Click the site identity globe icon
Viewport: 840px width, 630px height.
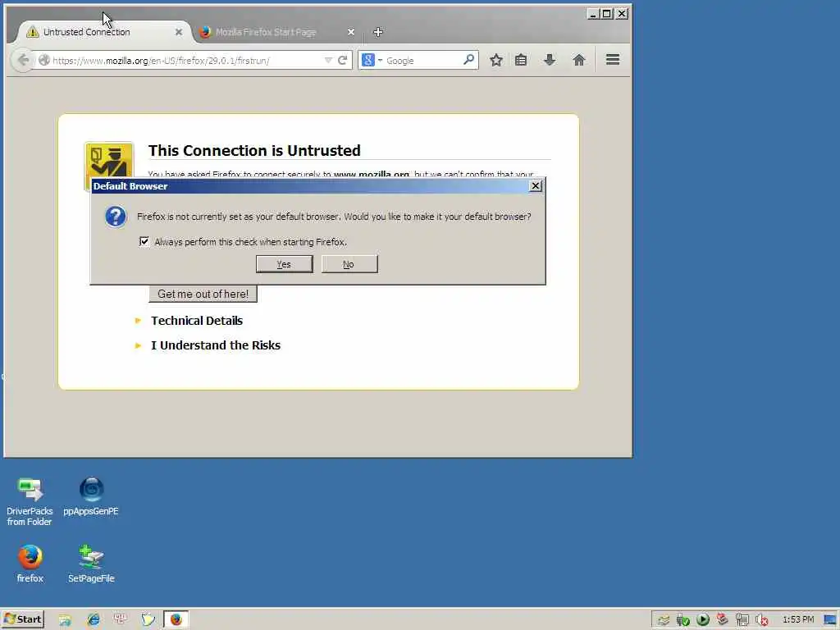coord(44,61)
